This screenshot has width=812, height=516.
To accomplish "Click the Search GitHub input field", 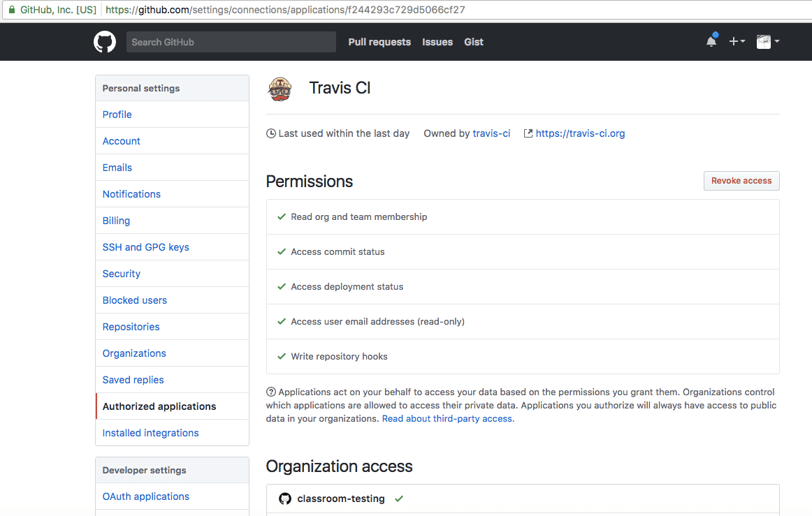I will point(231,42).
